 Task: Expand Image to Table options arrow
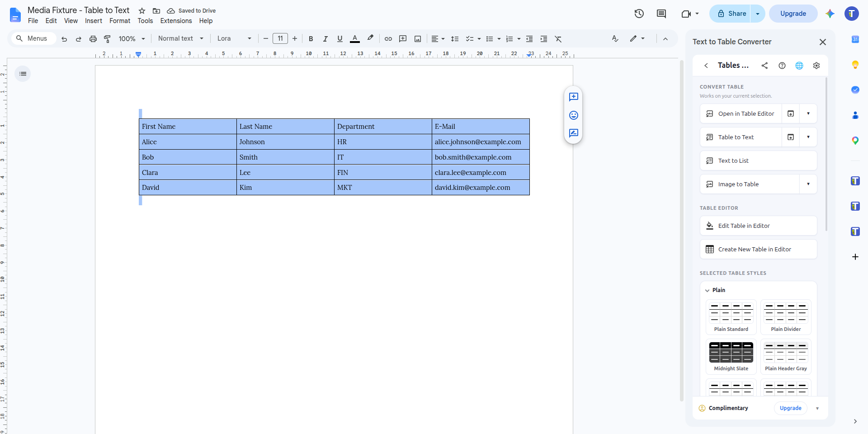tap(808, 184)
